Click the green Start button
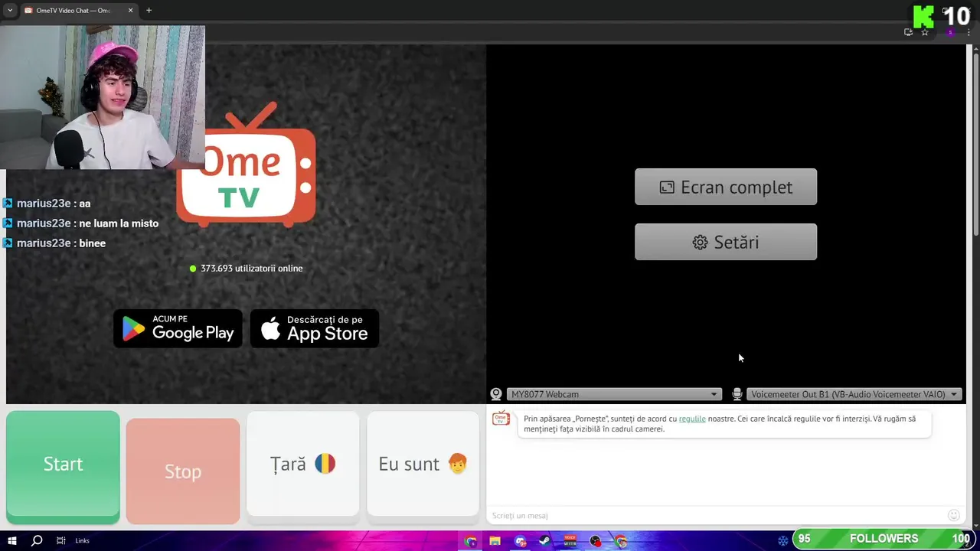The image size is (980, 551). tap(63, 467)
